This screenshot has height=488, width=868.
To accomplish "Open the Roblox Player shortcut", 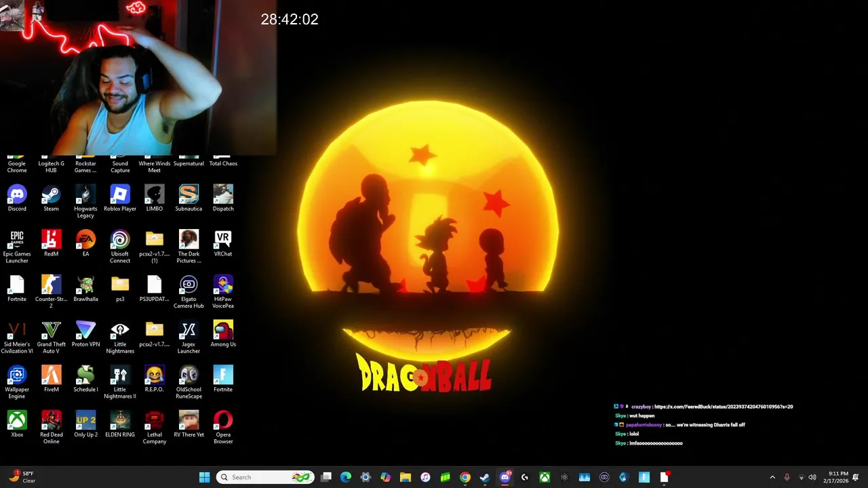I will coord(120,199).
